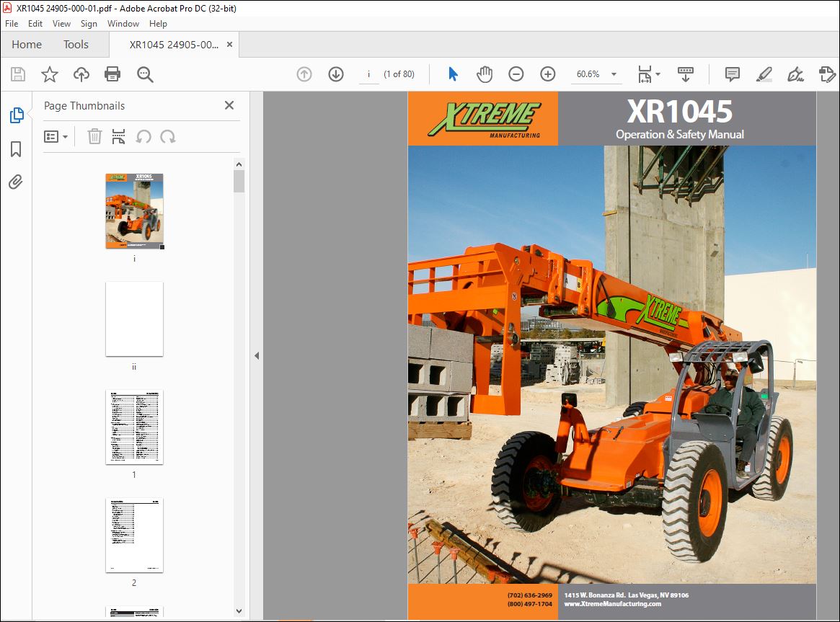
Task: Open the File menu
Action: [12, 24]
